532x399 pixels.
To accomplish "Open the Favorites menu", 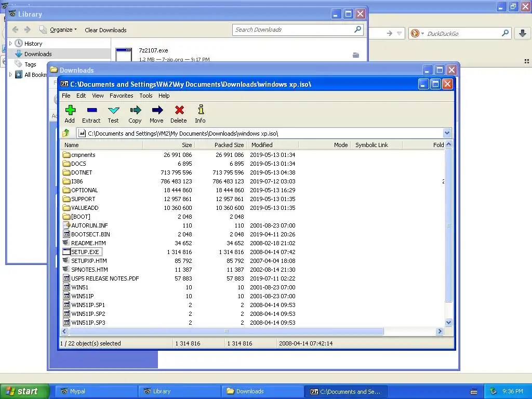I will (x=121, y=96).
